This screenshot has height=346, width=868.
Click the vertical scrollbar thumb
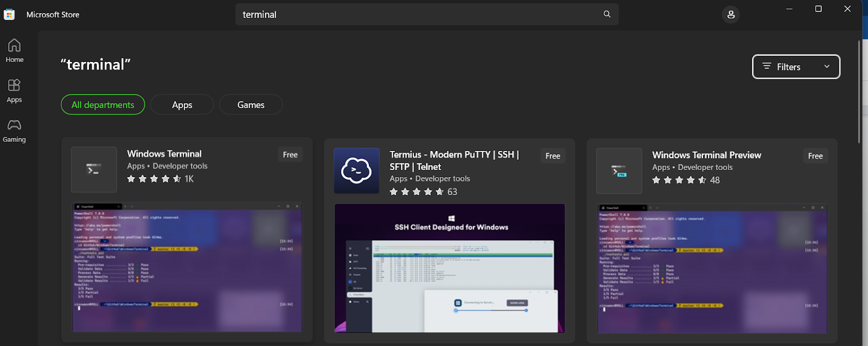(859, 91)
